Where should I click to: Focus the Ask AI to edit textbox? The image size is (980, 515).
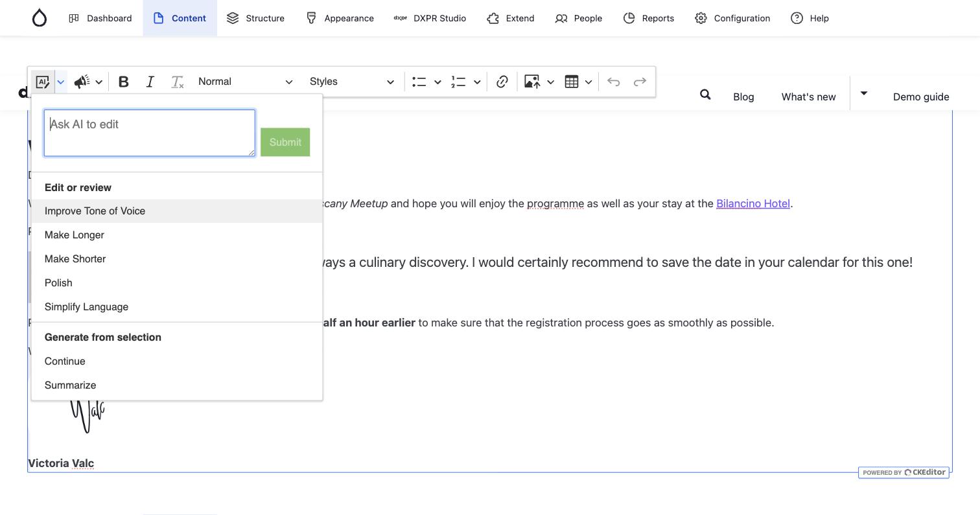(150, 133)
